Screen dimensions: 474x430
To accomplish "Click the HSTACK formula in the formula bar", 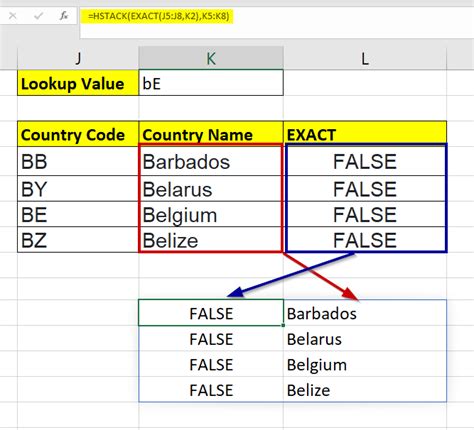I will point(158,16).
